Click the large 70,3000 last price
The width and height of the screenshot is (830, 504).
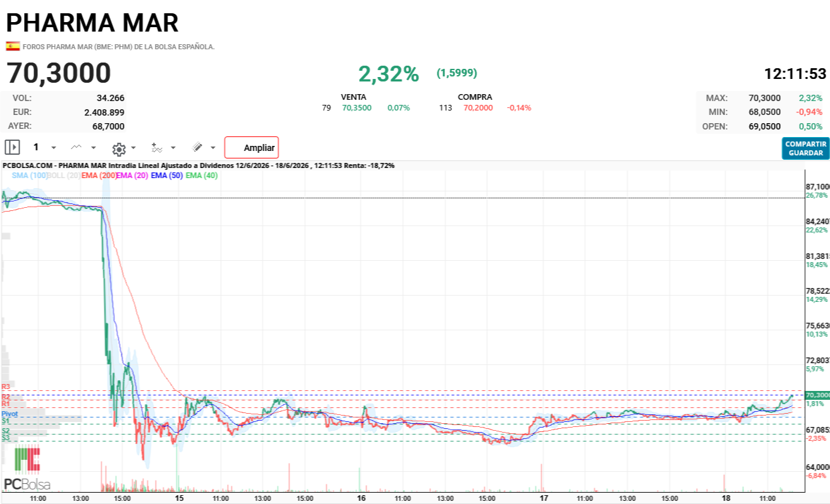[x=59, y=73]
